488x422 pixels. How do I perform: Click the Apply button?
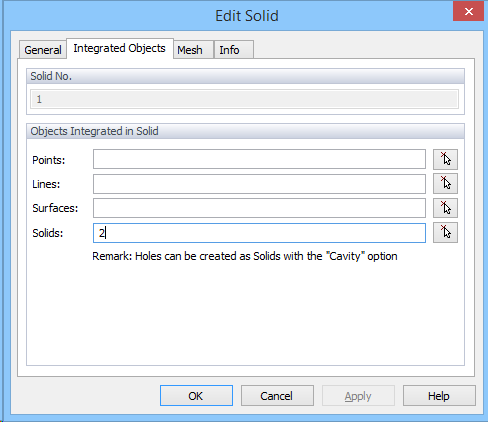tap(358, 396)
